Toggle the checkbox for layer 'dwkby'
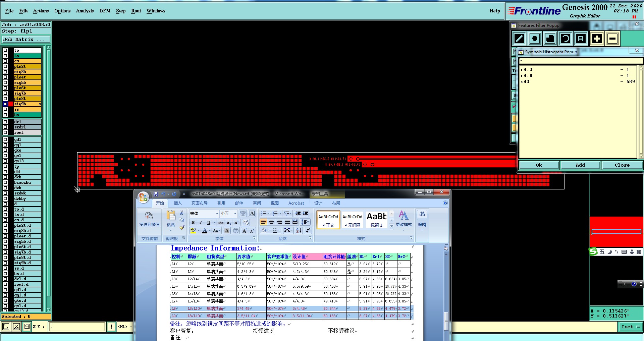The image size is (644, 341). click(5, 198)
